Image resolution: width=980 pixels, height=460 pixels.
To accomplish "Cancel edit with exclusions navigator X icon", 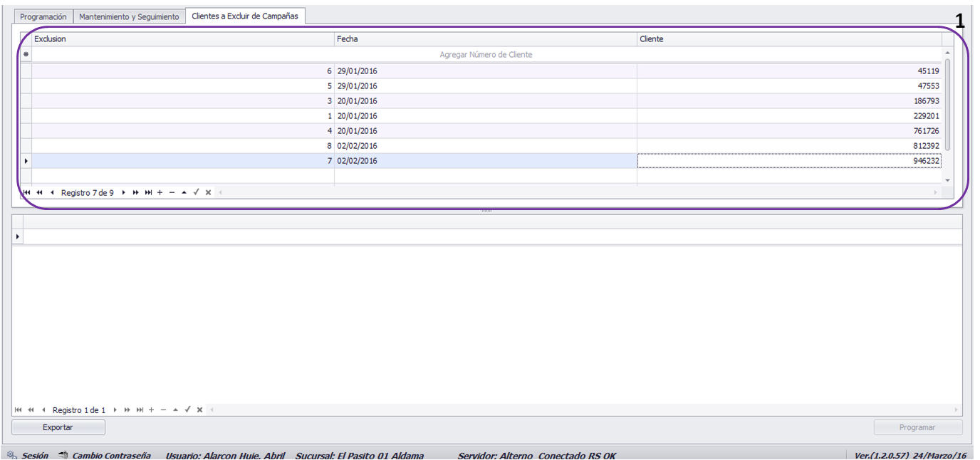I will [x=208, y=192].
